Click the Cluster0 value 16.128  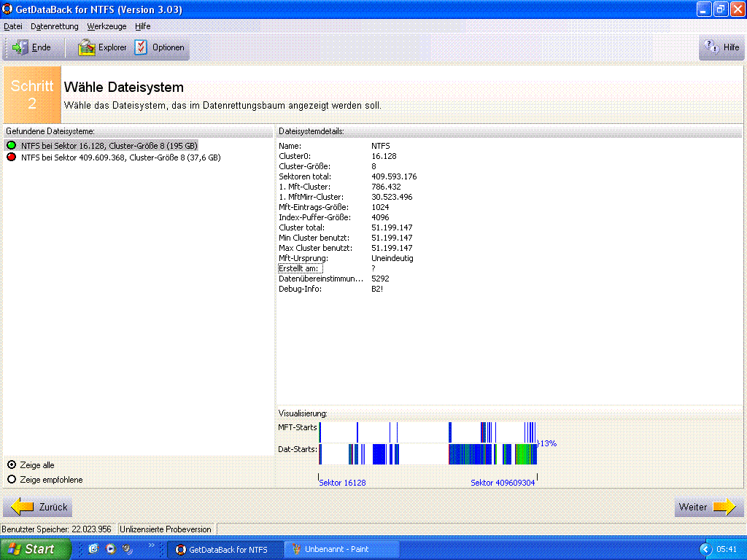coord(384,156)
